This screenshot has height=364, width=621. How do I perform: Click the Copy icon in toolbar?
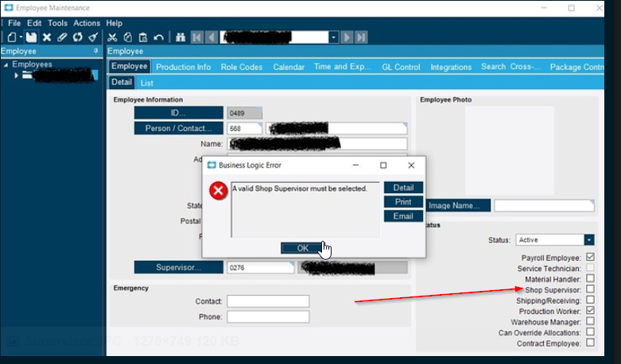click(x=127, y=37)
